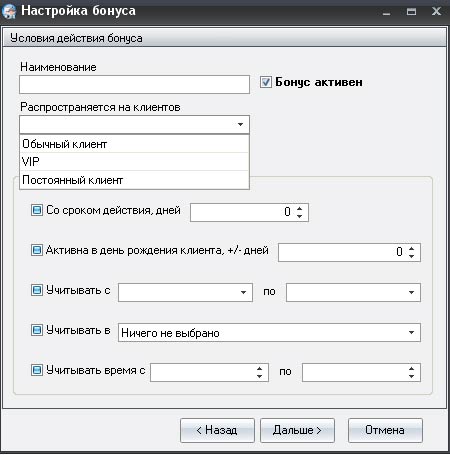Enable Со сроком действия, дней checkbox

[37, 210]
